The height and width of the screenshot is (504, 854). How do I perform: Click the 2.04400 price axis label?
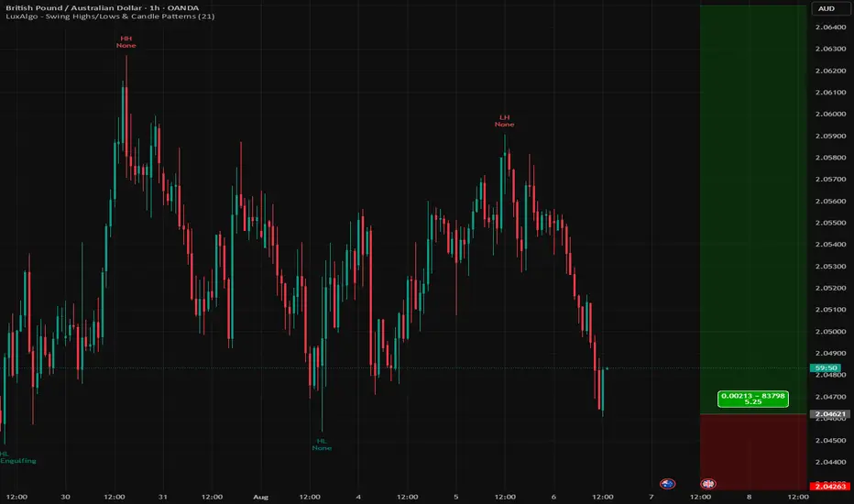pos(830,462)
